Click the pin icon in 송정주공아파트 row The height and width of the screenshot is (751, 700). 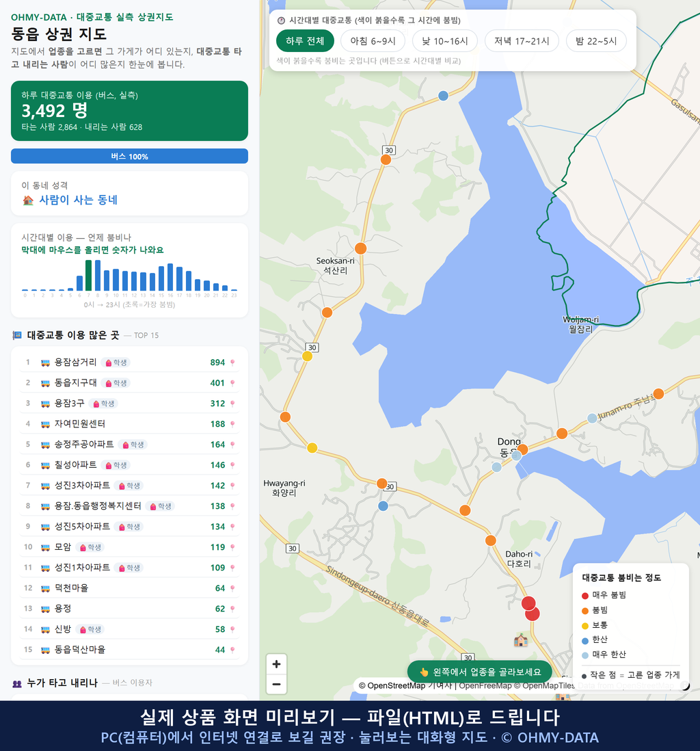232,445
